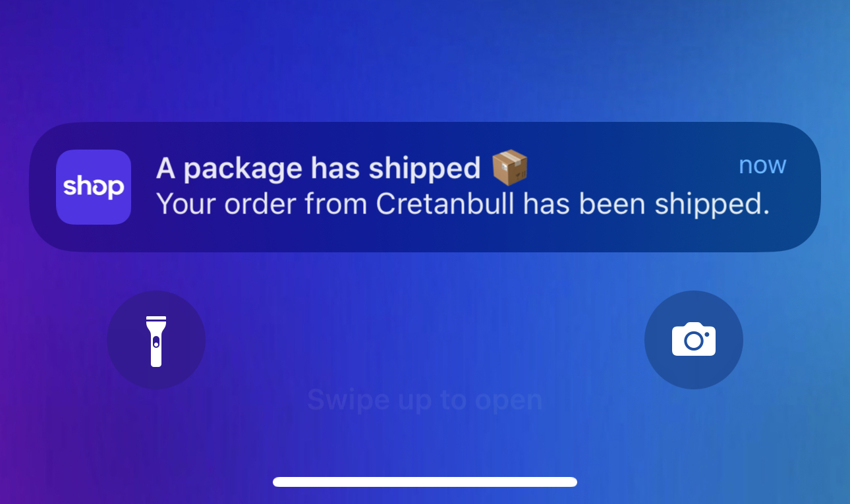This screenshot has width=850, height=504.
Task: Turn on the flashlight
Action: tap(156, 340)
